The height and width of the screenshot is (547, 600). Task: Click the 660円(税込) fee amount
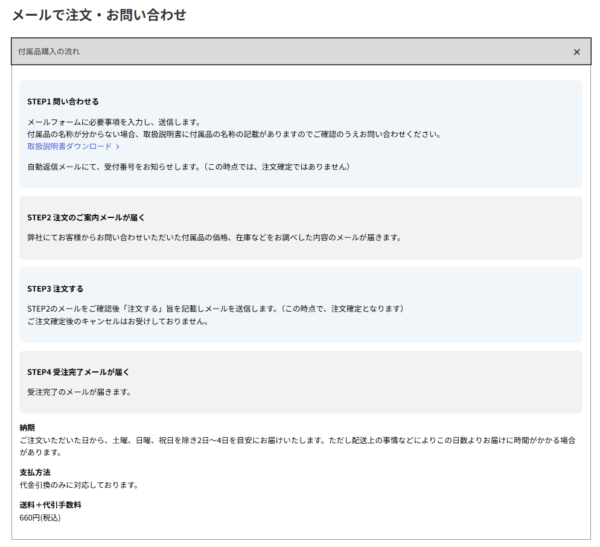click(41, 518)
